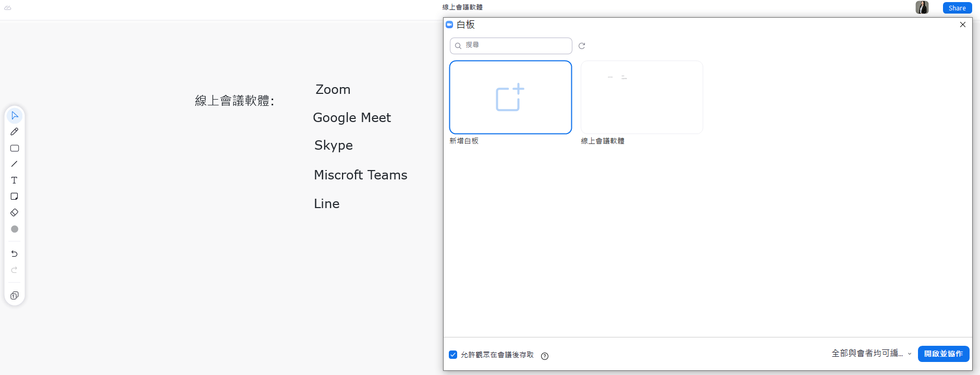The height and width of the screenshot is (375, 980).
Task: Select the Skype text on the canvas
Action: (334, 146)
